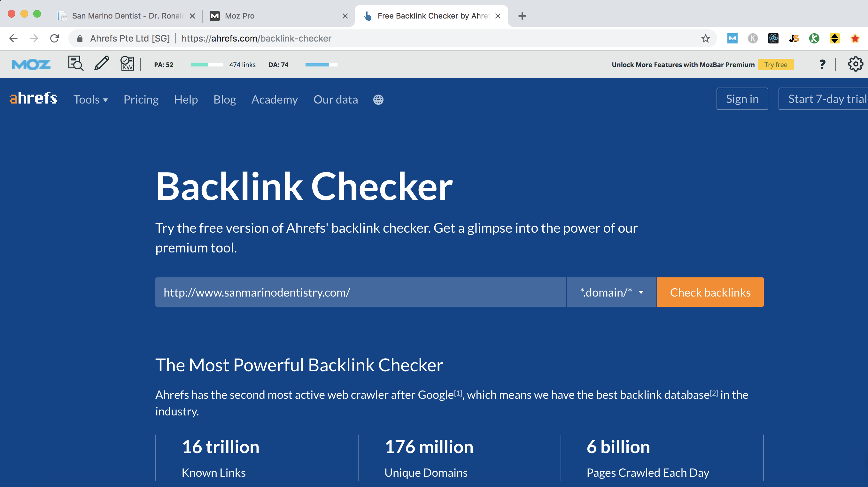This screenshot has width=868, height=487.
Task: Click the Page Authority progress bar
Action: point(207,65)
